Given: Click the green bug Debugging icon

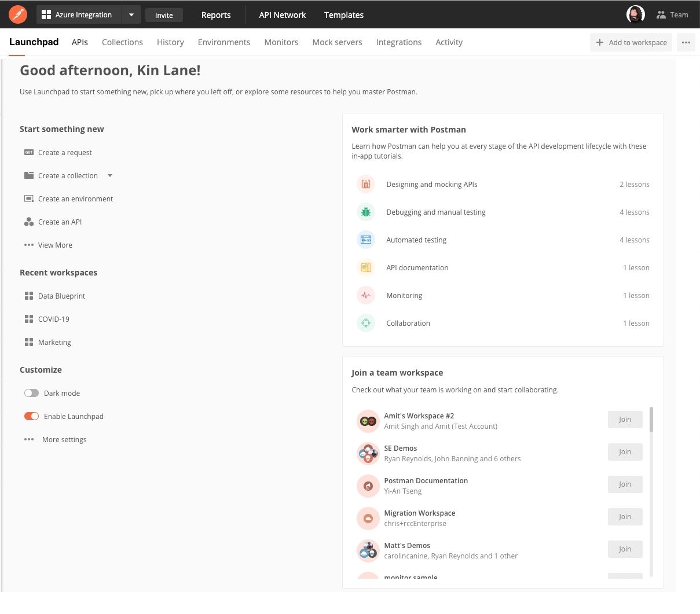Looking at the screenshot, I should tap(366, 212).
